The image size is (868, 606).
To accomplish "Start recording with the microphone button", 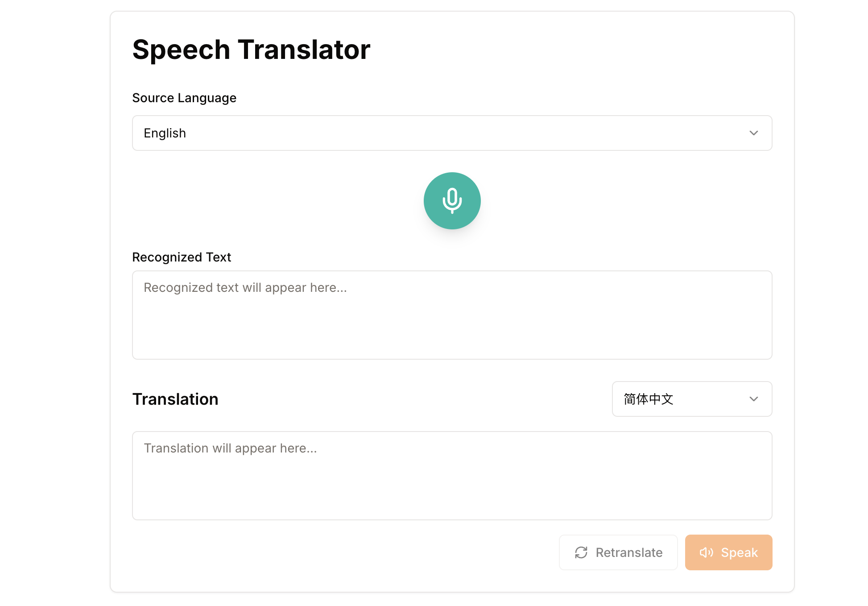I will pyautogui.click(x=452, y=201).
